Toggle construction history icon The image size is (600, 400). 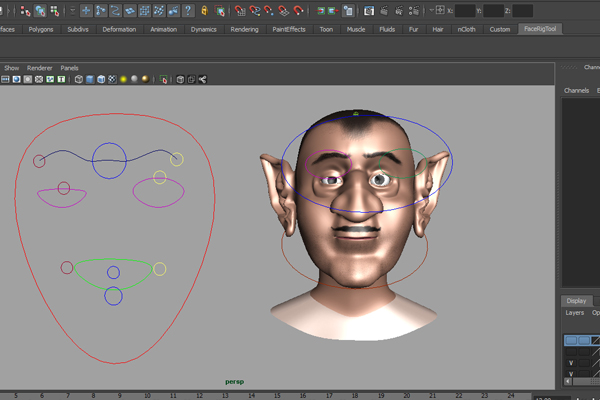(x=348, y=11)
